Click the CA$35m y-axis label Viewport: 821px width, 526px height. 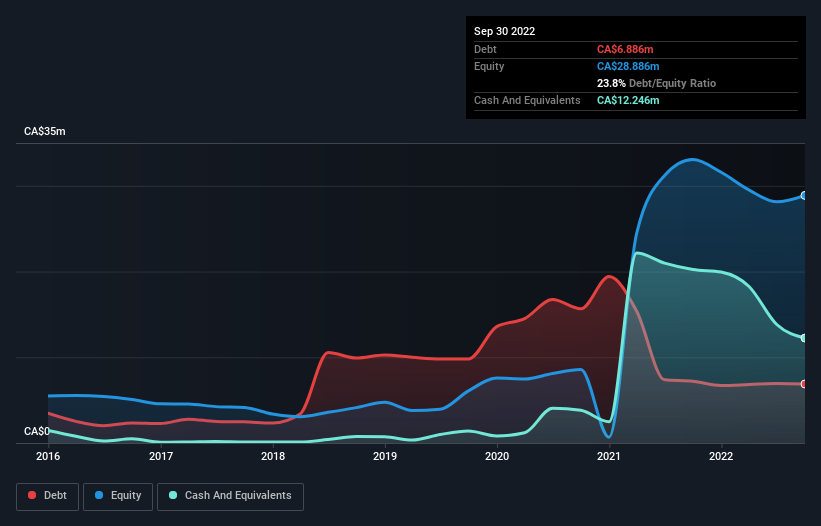click(45, 131)
